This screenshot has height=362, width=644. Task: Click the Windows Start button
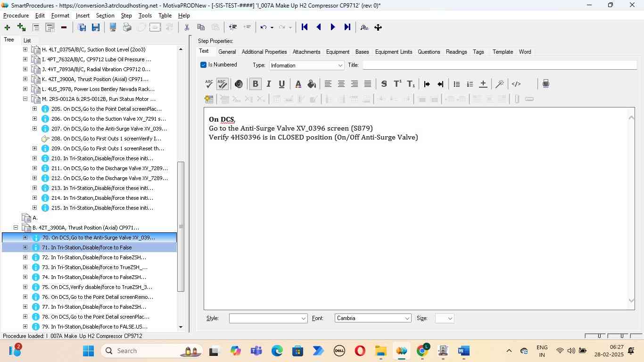click(x=88, y=351)
